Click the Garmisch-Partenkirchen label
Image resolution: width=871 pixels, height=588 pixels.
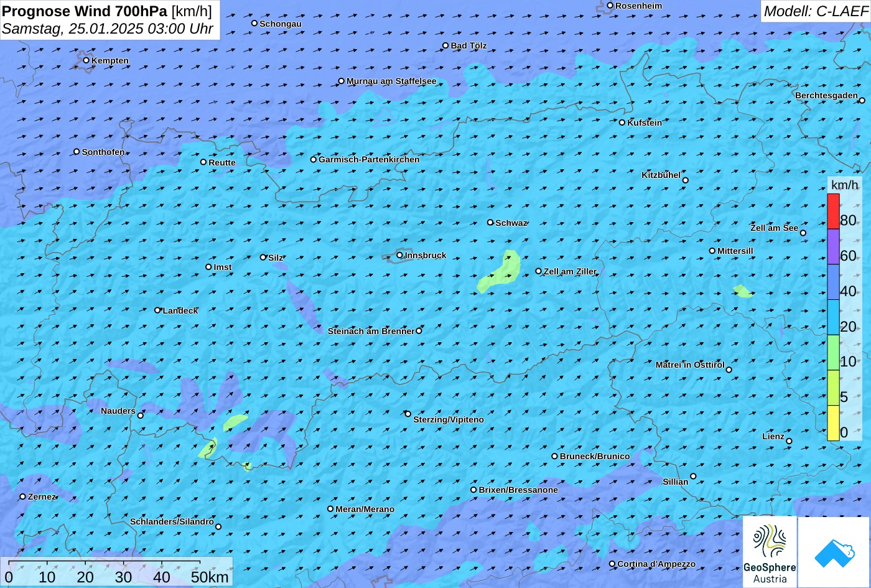369,159
